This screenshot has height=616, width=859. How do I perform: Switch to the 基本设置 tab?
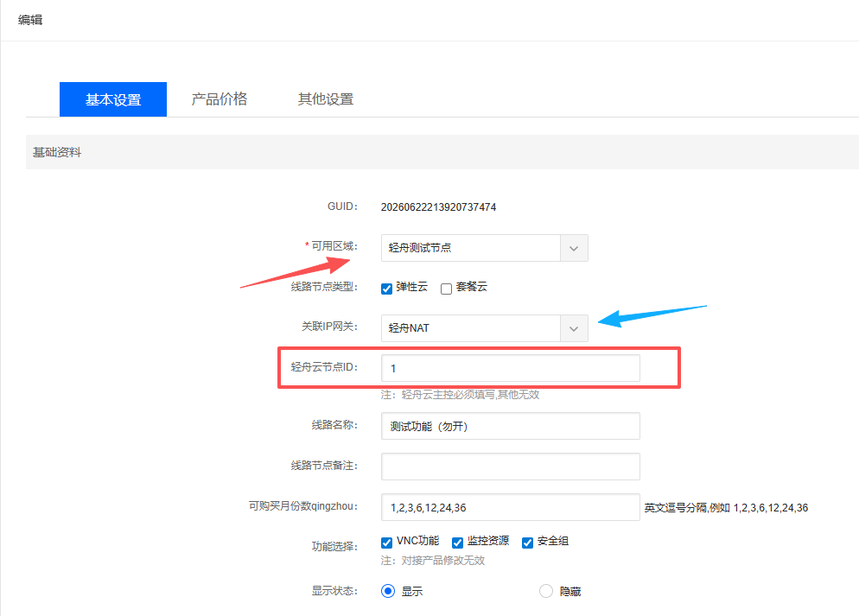pyautogui.click(x=113, y=99)
